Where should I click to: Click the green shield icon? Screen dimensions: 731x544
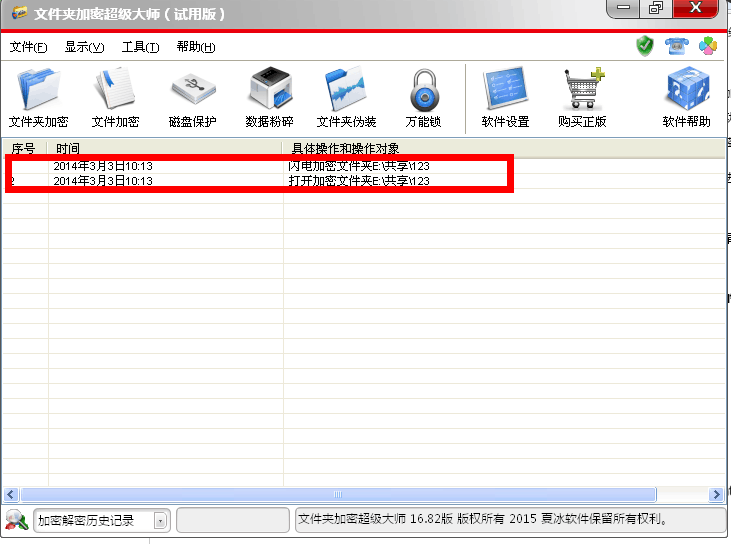[645, 46]
